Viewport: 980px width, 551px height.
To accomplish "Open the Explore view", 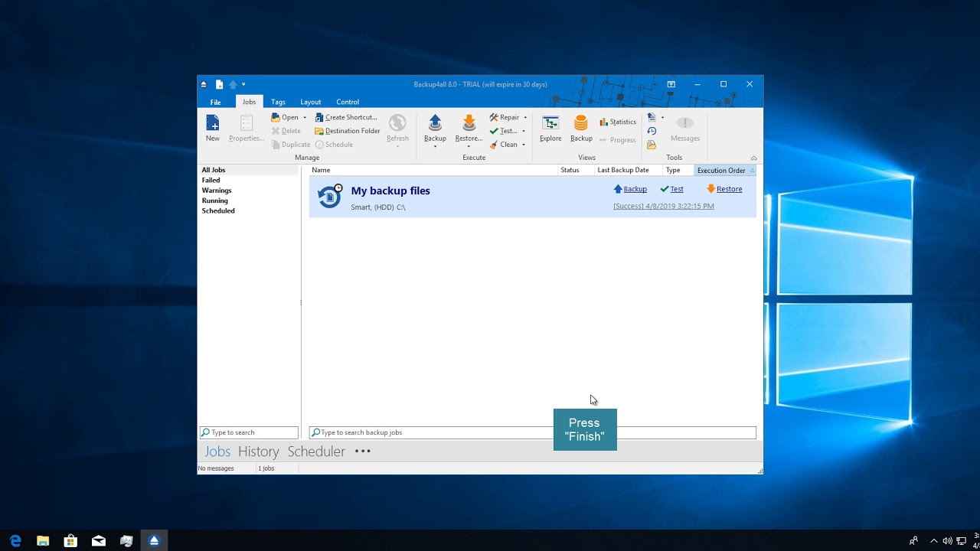I will (550, 126).
